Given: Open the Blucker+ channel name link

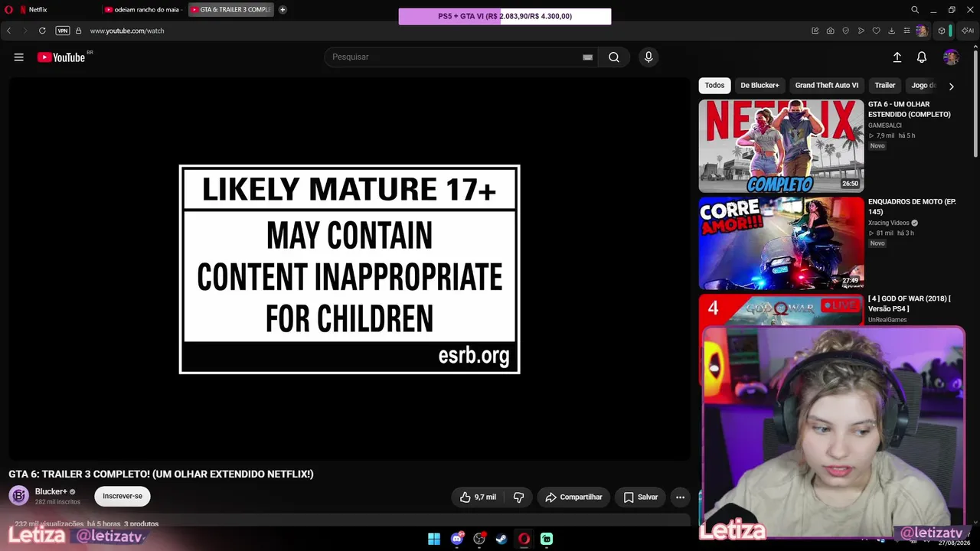Looking at the screenshot, I should (51, 491).
